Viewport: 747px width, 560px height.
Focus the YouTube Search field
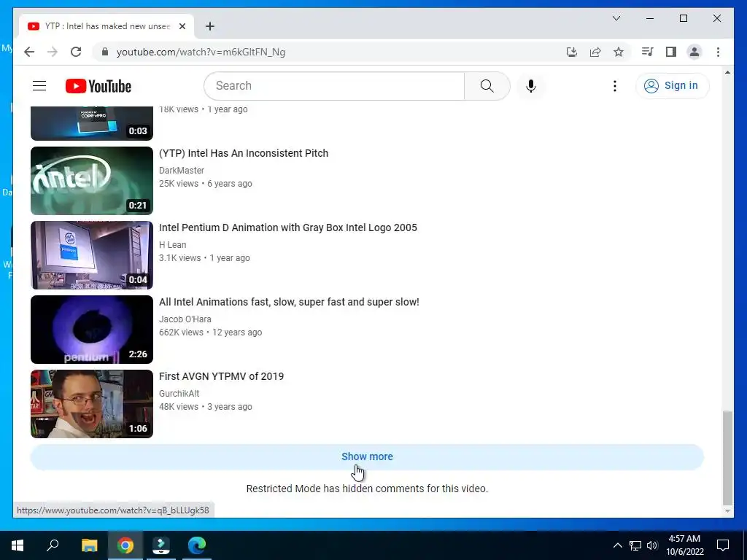tap(334, 86)
